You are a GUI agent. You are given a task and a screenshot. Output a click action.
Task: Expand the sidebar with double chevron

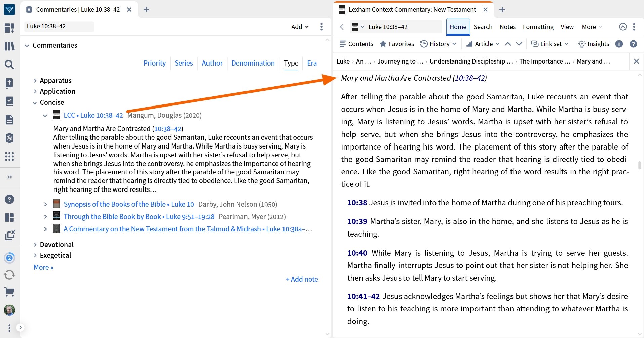[9, 177]
